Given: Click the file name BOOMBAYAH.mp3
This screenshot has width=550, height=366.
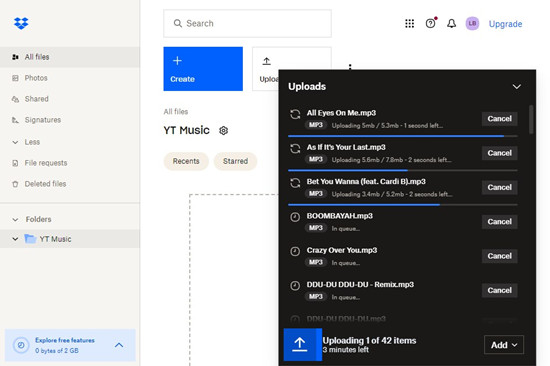Looking at the screenshot, I should click(x=340, y=216).
